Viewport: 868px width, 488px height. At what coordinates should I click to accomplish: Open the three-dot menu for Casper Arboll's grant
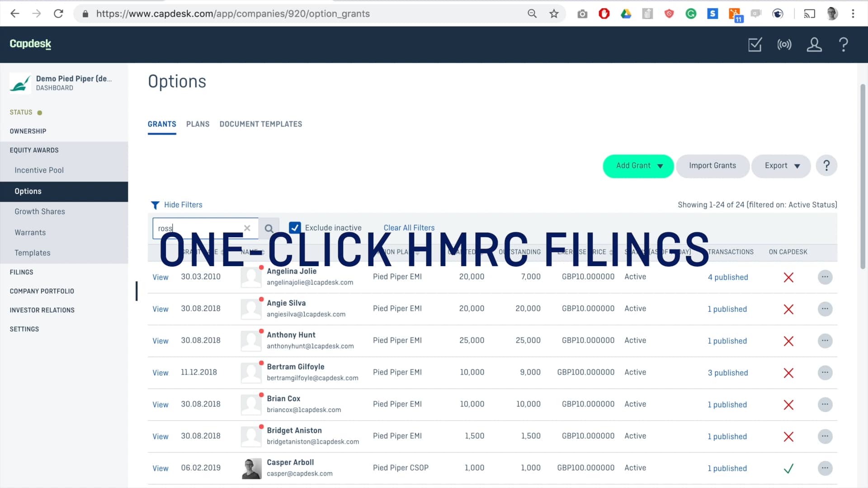pyautogui.click(x=825, y=468)
